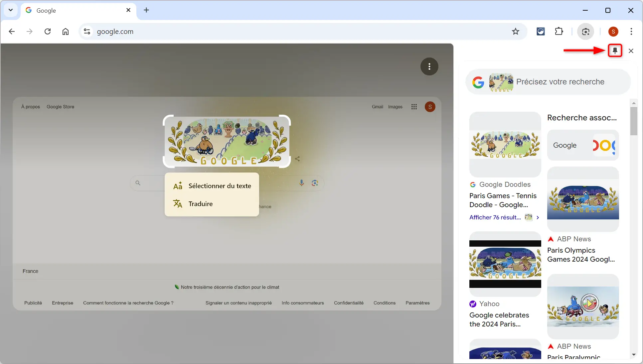The width and height of the screenshot is (643, 364).
Task: Click the search by image camera icon
Action: (315, 183)
